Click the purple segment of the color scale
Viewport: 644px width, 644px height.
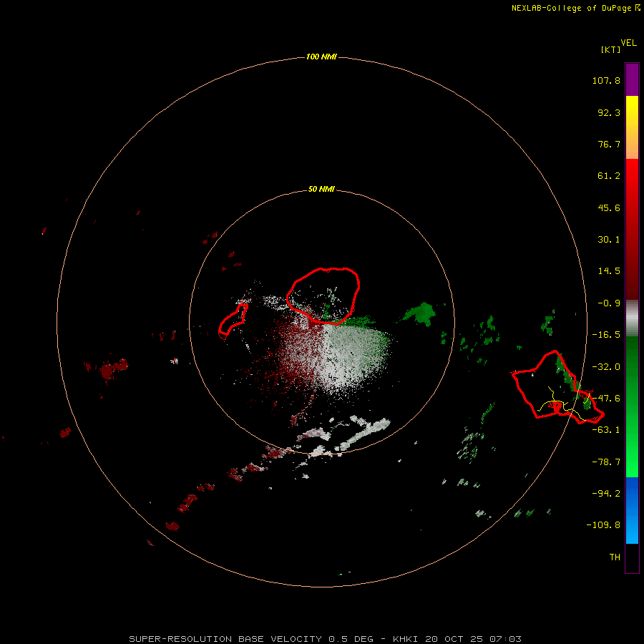pos(632,79)
